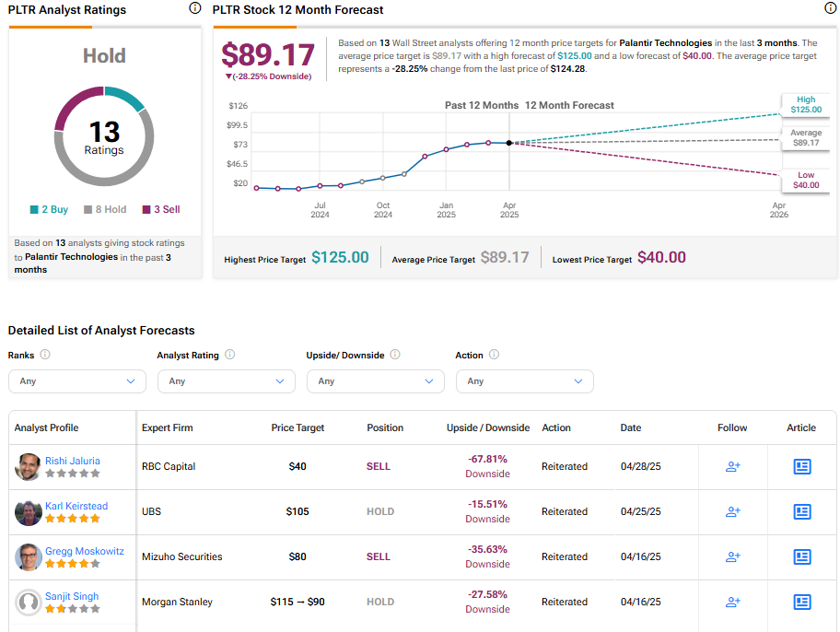Click the UBS HOLD position cell
The width and height of the screenshot is (840, 632).
point(380,511)
